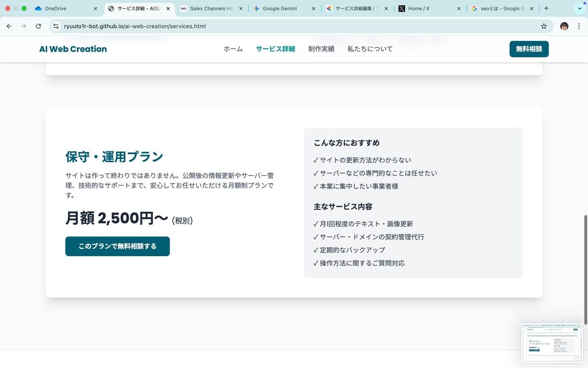Open 制作実績 navigation link
Viewport: 588px width, 368px height.
tap(321, 49)
